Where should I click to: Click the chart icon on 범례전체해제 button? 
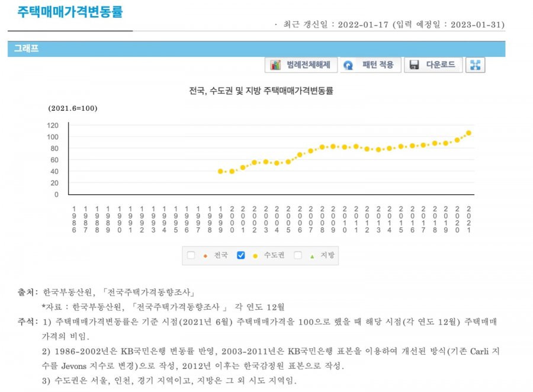(x=275, y=65)
